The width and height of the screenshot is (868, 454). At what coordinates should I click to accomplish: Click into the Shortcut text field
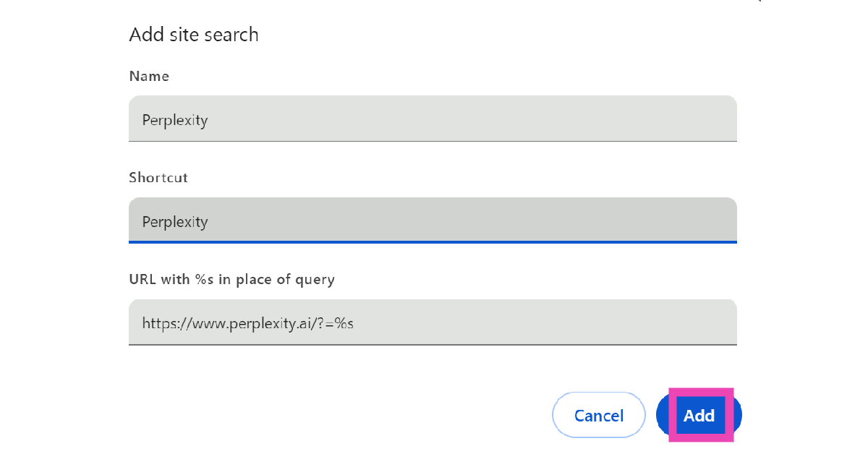(433, 220)
